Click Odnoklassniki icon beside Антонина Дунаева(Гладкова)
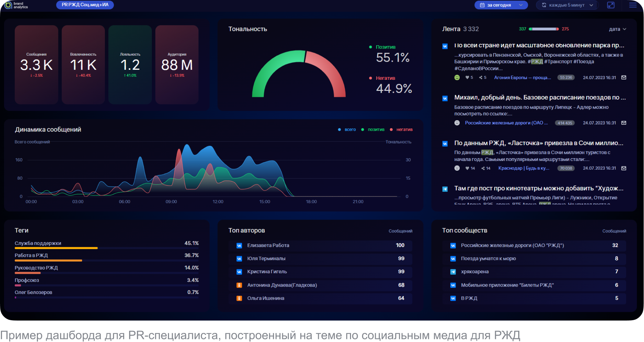 point(239,285)
